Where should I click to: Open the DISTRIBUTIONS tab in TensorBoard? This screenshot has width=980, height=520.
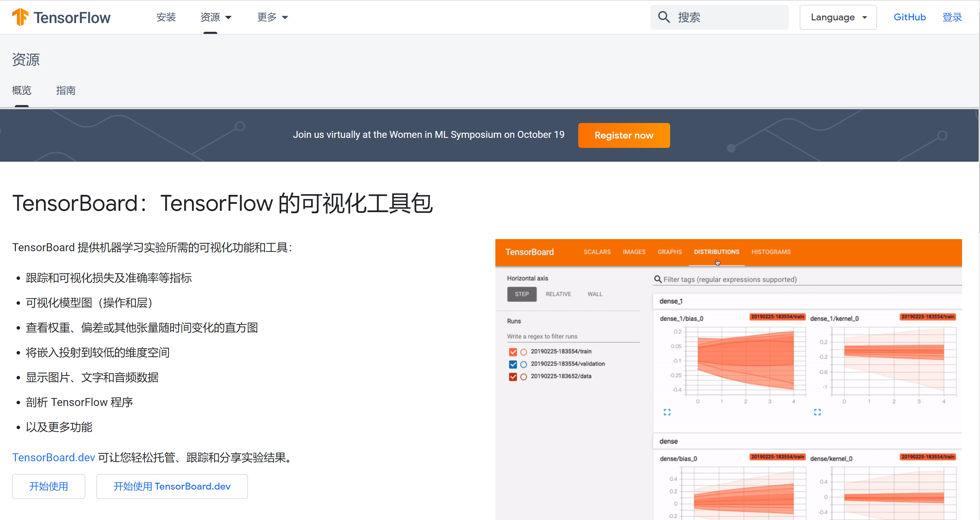click(x=716, y=252)
